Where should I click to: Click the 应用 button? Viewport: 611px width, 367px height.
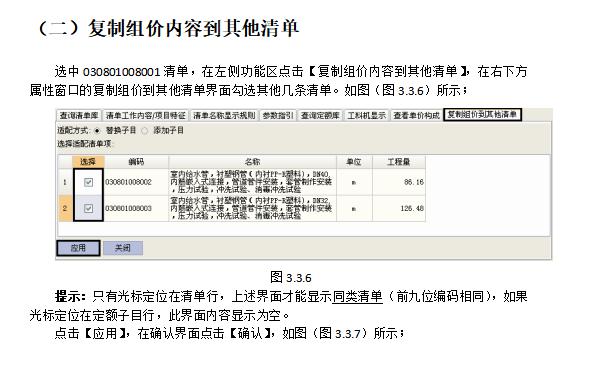pyautogui.click(x=78, y=248)
